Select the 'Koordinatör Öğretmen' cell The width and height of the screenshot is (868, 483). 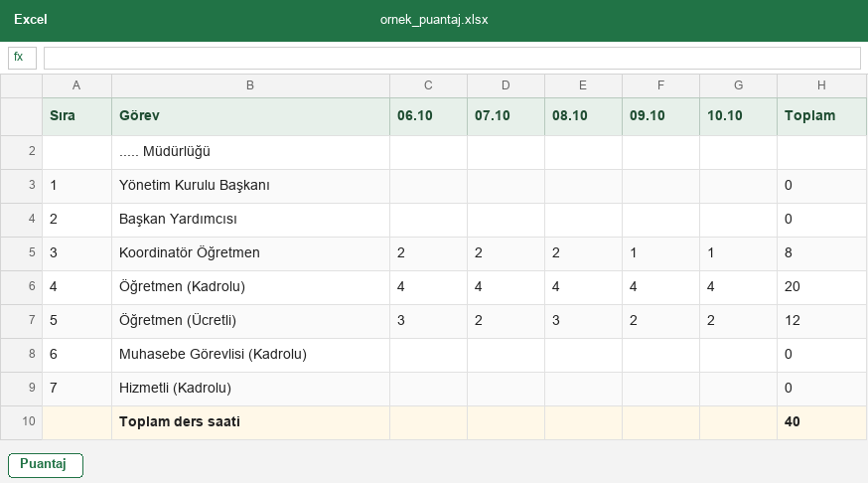click(x=251, y=253)
